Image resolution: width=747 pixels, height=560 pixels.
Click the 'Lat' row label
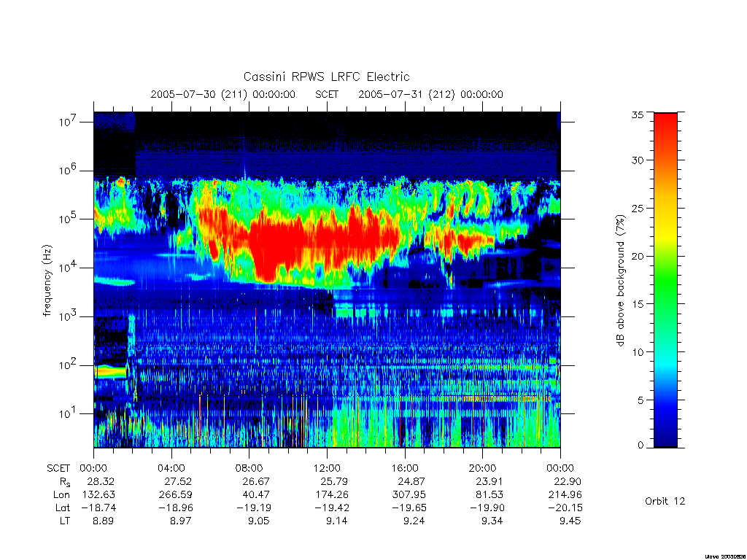coord(63,507)
